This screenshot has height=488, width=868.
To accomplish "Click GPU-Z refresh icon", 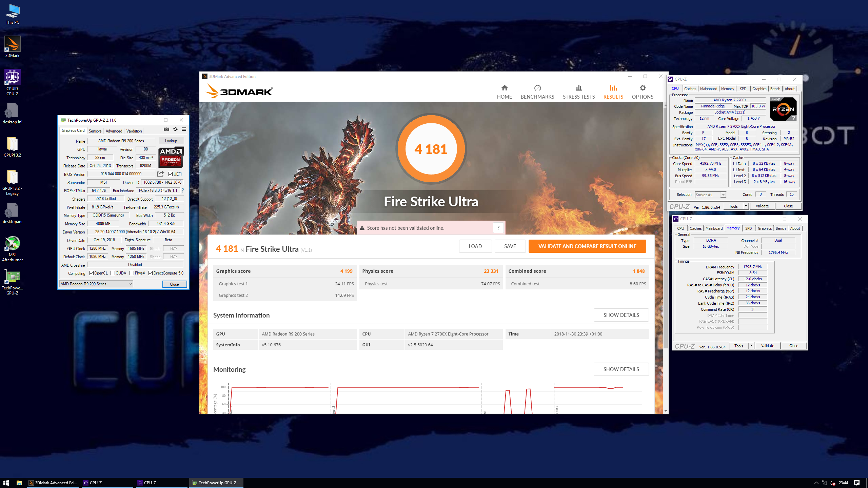I will [x=175, y=129].
